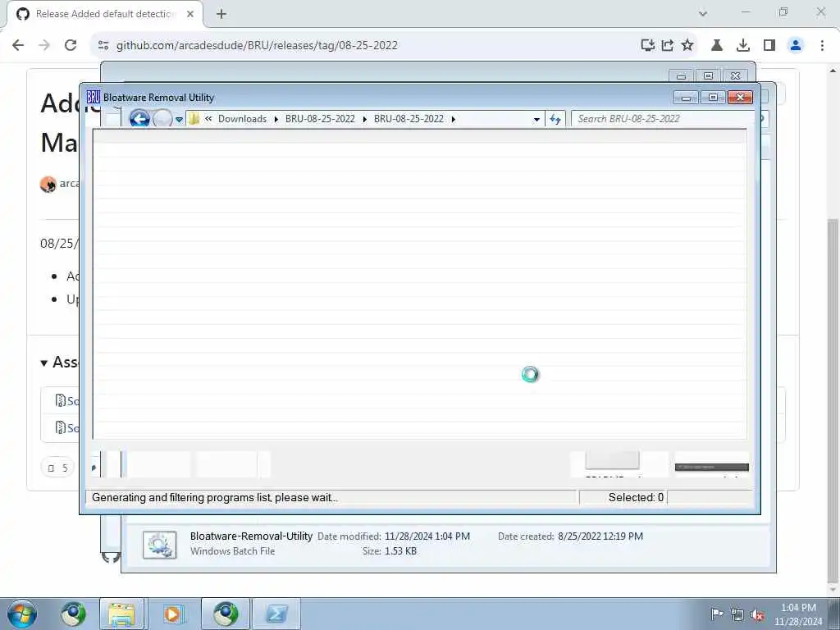This screenshot has width=840, height=630.
Task: Open the Chrome Labs flask icon
Action: pos(717,45)
